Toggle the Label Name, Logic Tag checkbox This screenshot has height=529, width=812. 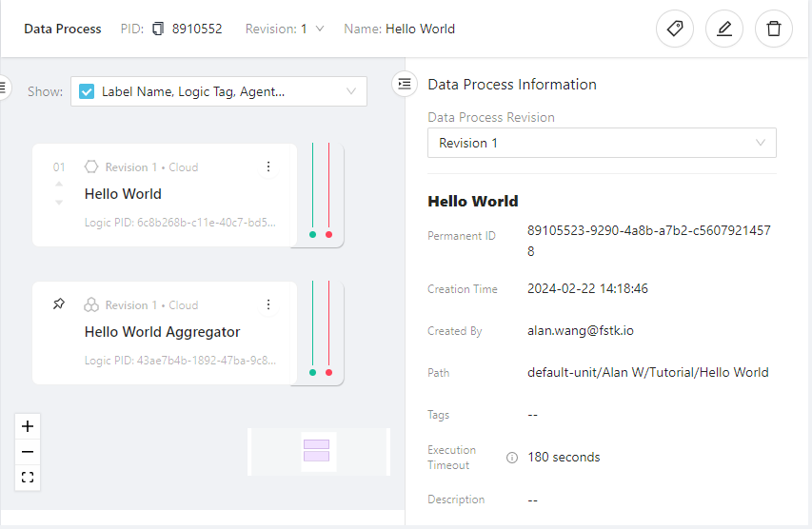click(x=87, y=92)
